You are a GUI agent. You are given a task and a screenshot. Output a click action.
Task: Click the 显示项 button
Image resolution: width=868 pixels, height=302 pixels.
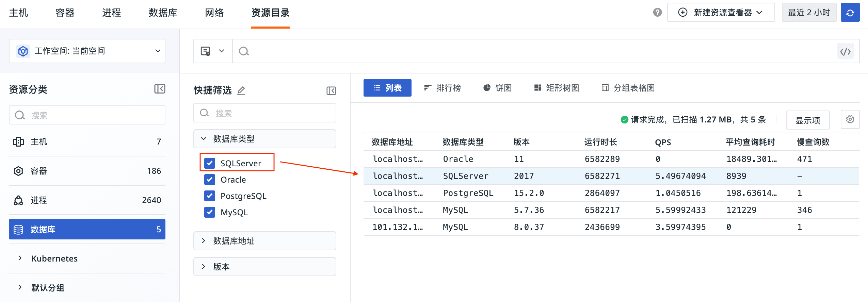(x=808, y=120)
